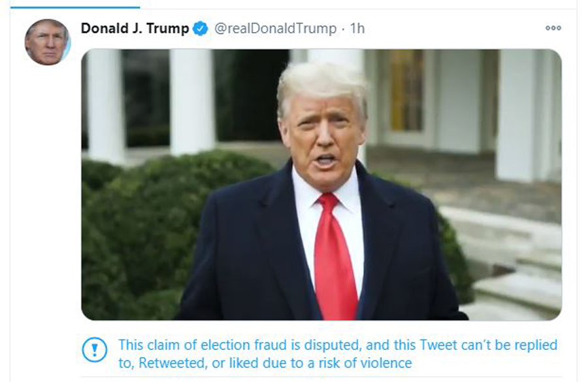
Task: Open the tweet's three-dot more options menu
Action: [x=553, y=28]
